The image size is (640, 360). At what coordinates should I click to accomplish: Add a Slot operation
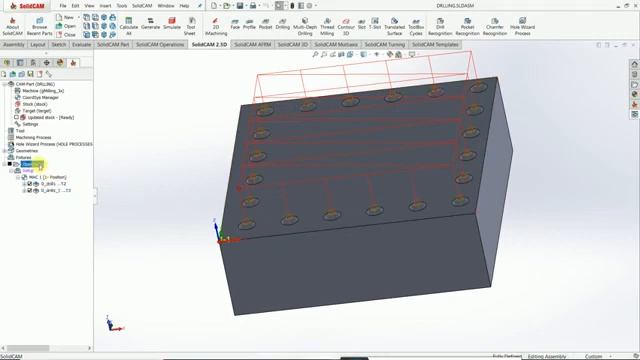(x=361, y=24)
